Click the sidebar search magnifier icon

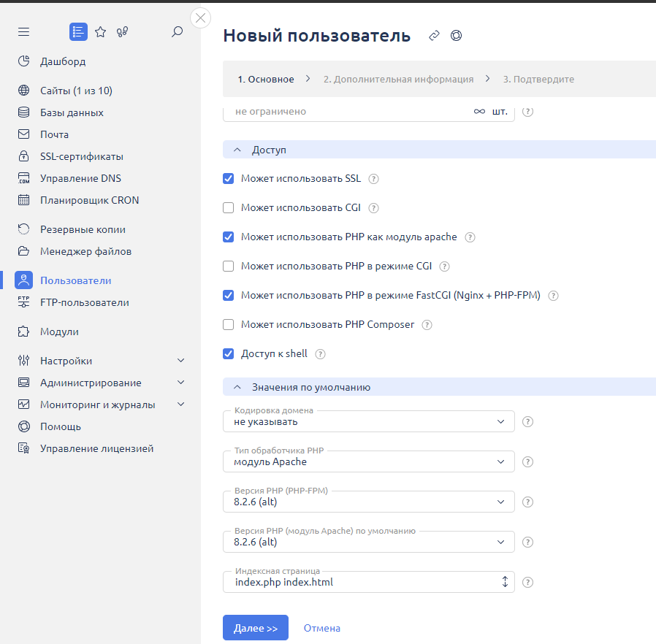click(x=178, y=32)
